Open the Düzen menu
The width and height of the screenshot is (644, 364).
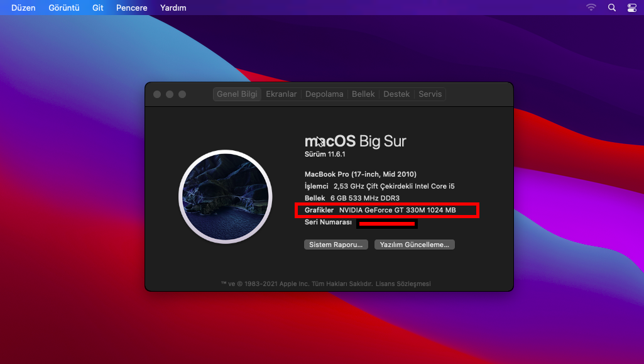(23, 8)
